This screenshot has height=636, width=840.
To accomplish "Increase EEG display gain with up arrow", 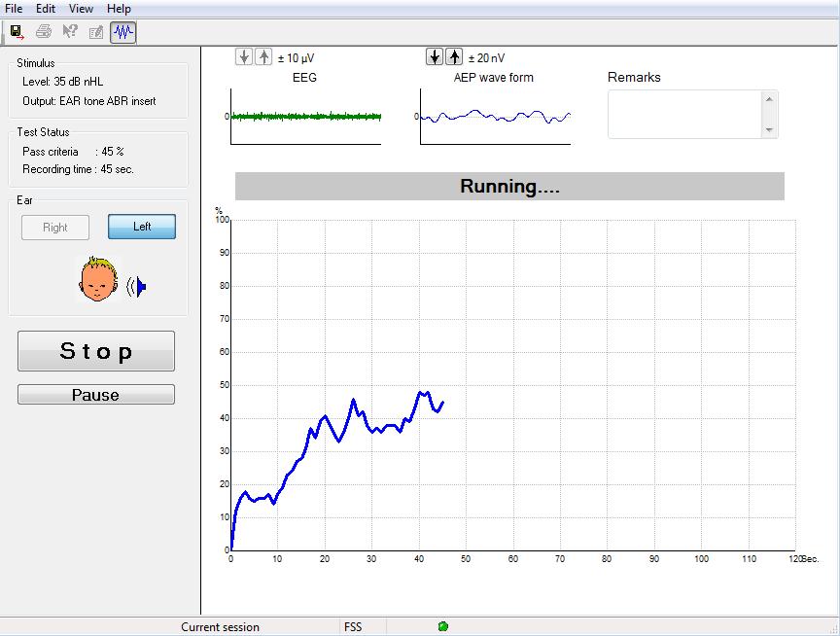I will pyautogui.click(x=263, y=56).
